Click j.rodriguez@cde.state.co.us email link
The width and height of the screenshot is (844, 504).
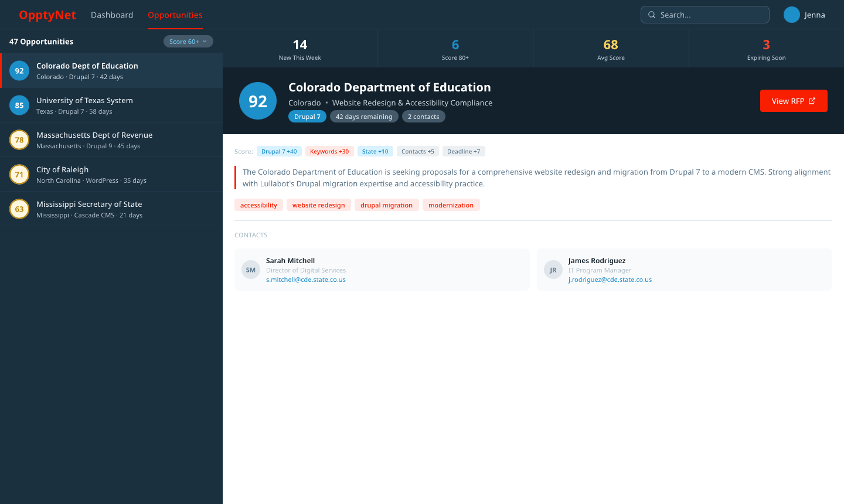(610, 280)
